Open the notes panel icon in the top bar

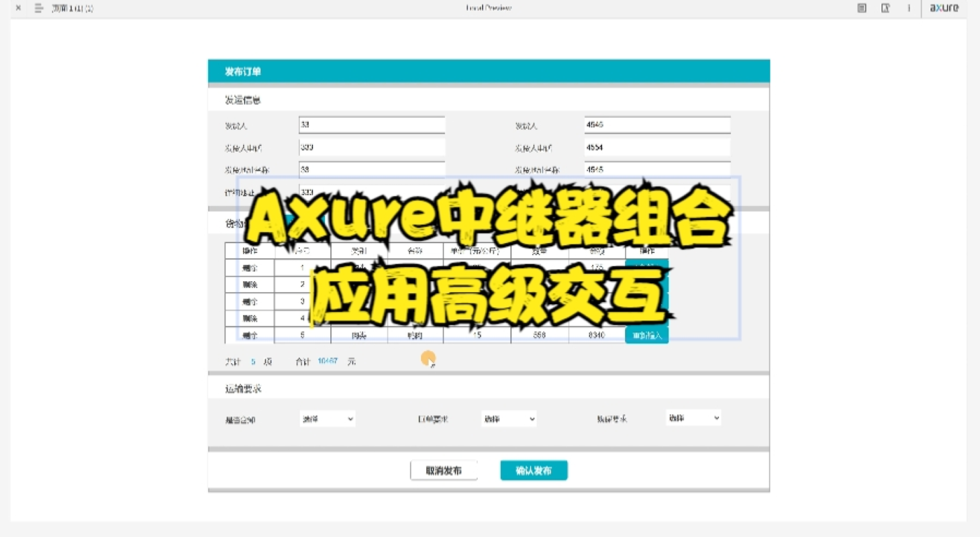tap(862, 8)
